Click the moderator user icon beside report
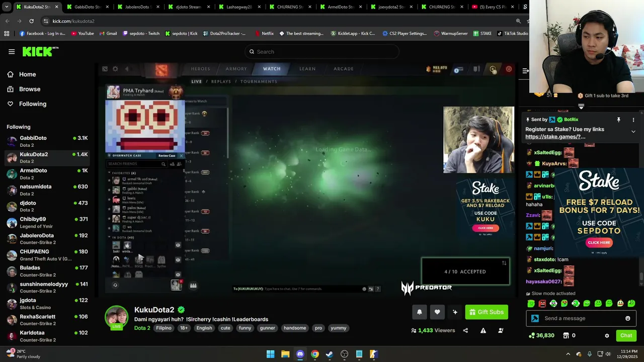Screen dimensions: 644x362 click(501, 330)
